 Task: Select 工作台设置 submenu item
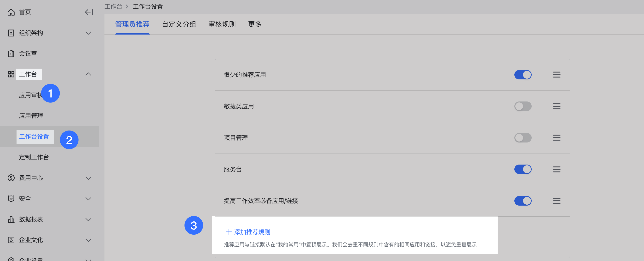[x=34, y=137]
